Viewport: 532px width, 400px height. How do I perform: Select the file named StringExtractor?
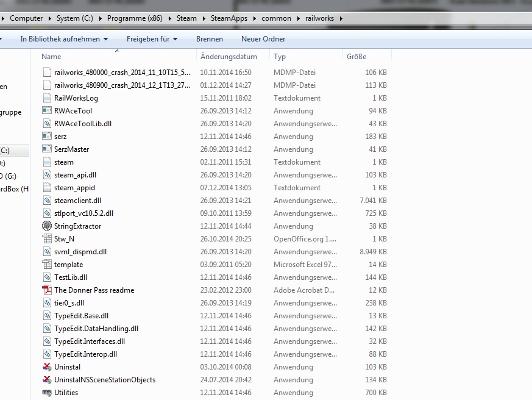(77, 226)
